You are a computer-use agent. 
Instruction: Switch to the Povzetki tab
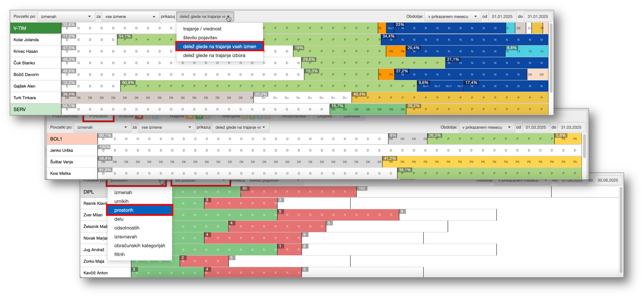coord(99,116)
